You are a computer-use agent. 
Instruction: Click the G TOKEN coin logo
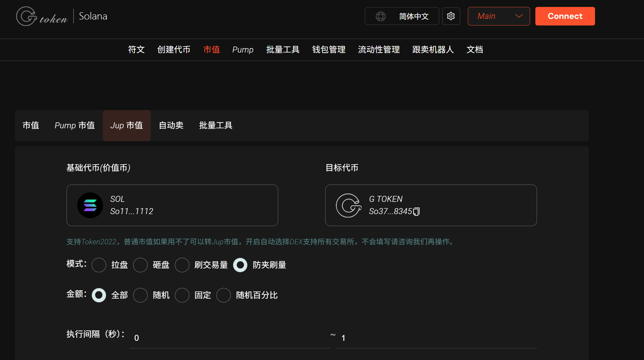349,205
